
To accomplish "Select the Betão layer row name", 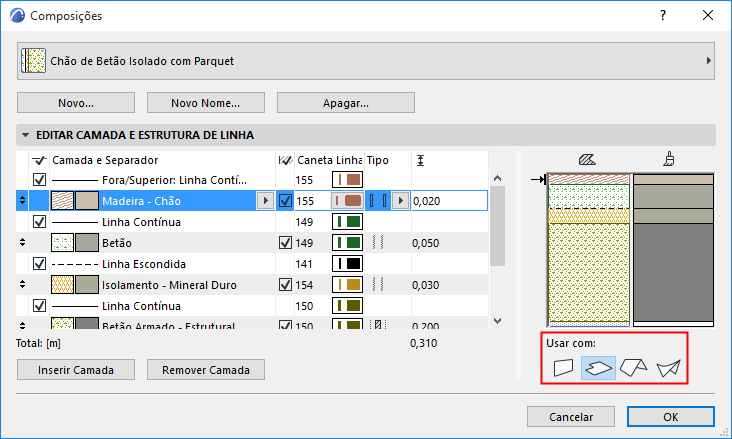I will tap(117, 243).
